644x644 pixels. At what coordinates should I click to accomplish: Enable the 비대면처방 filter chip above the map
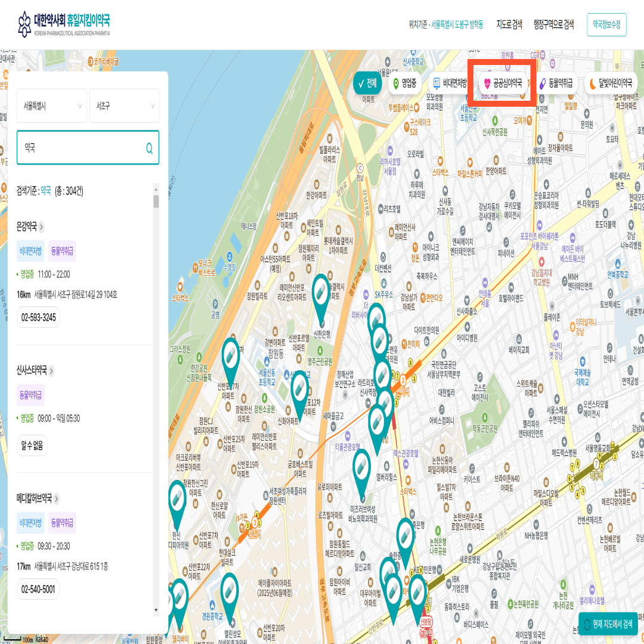450,83
